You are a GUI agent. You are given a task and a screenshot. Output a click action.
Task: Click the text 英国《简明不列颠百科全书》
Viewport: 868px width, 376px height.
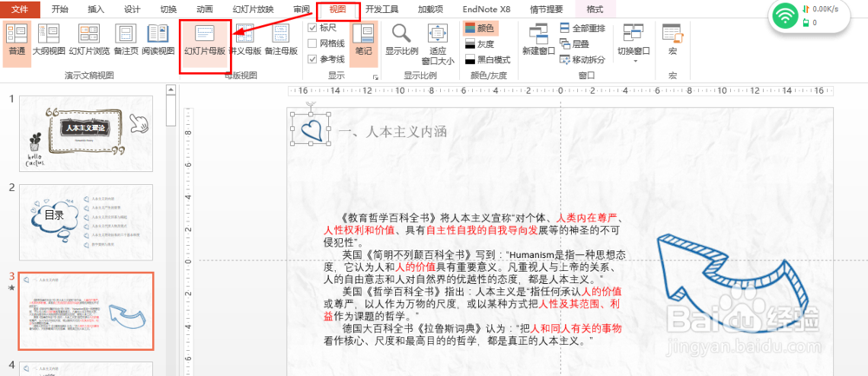pyautogui.click(x=407, y=254)
